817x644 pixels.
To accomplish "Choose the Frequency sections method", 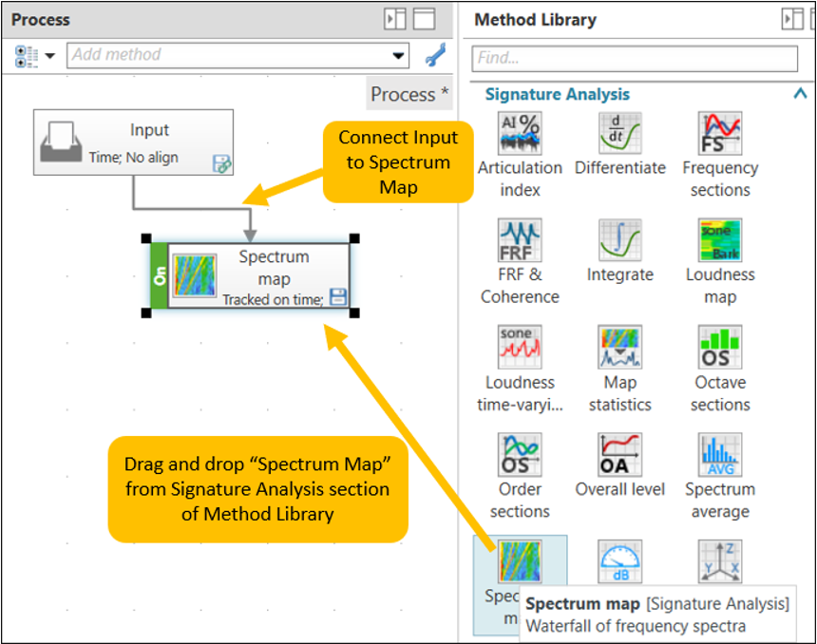I will point(719,133).
